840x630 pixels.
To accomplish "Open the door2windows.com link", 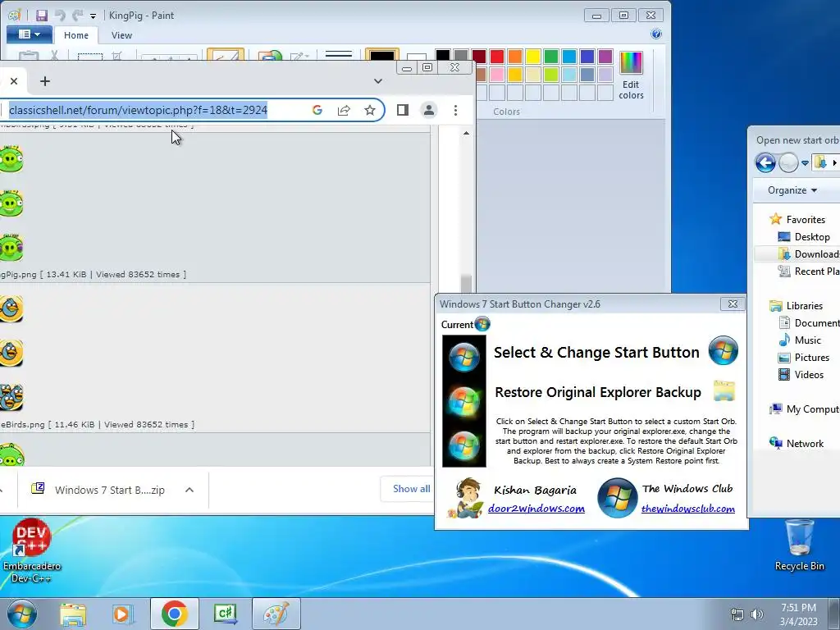I will click(536, 509).
